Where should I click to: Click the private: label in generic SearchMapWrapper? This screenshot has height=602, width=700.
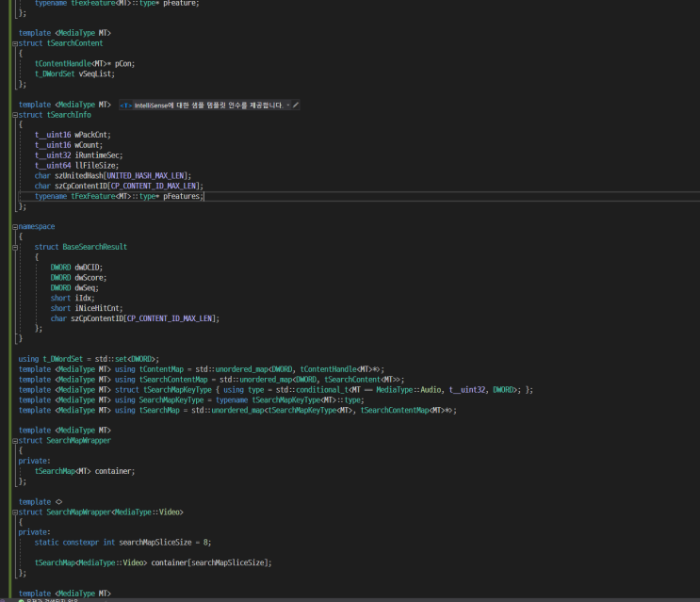34,461
